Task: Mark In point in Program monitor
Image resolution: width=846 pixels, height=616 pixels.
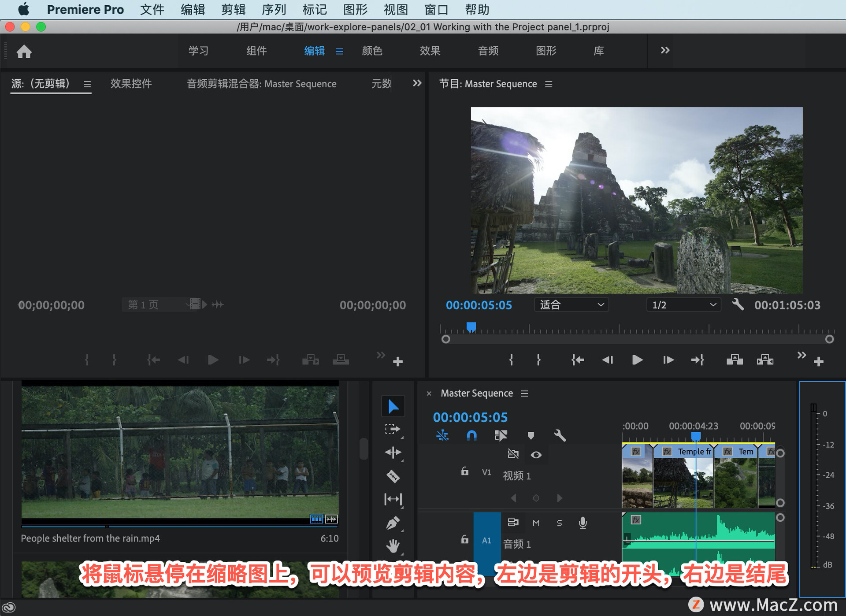Action: [x=511, y=360]
